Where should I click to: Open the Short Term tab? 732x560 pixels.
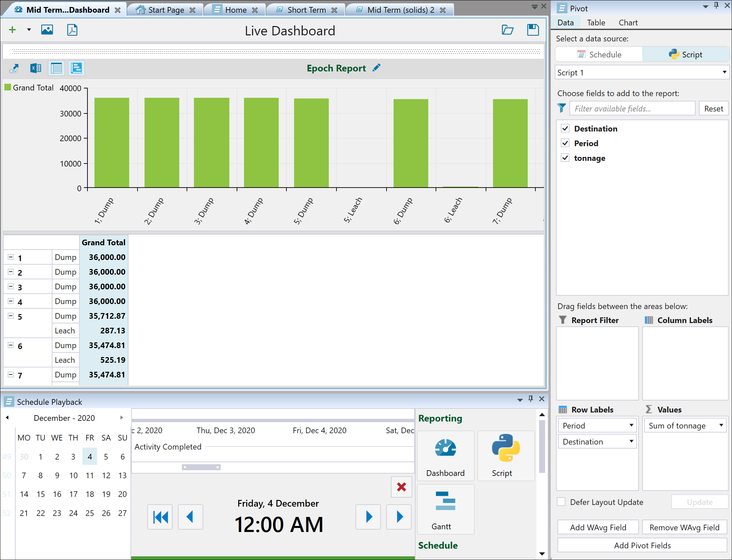pyautogui.click(x=306, y=10)
